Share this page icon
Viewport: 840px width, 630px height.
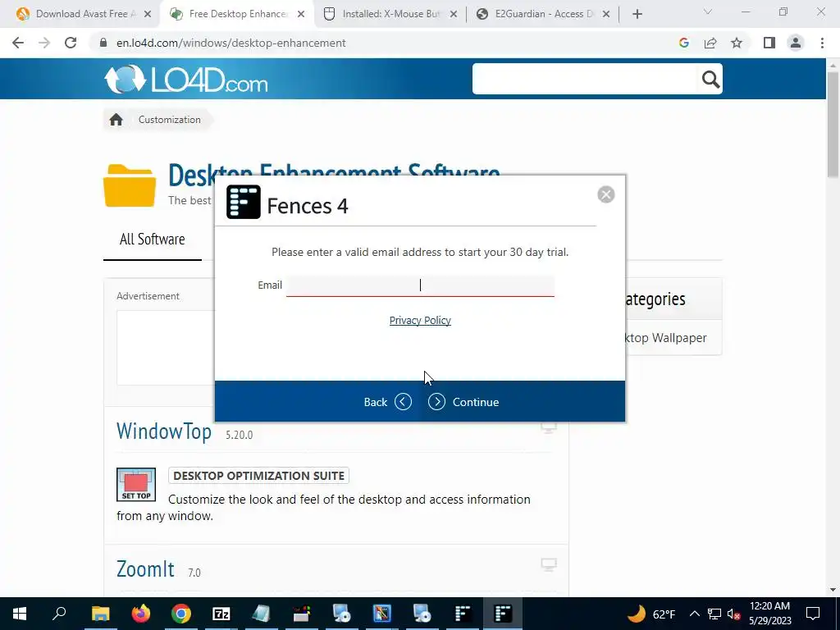[x=710, y=43]
